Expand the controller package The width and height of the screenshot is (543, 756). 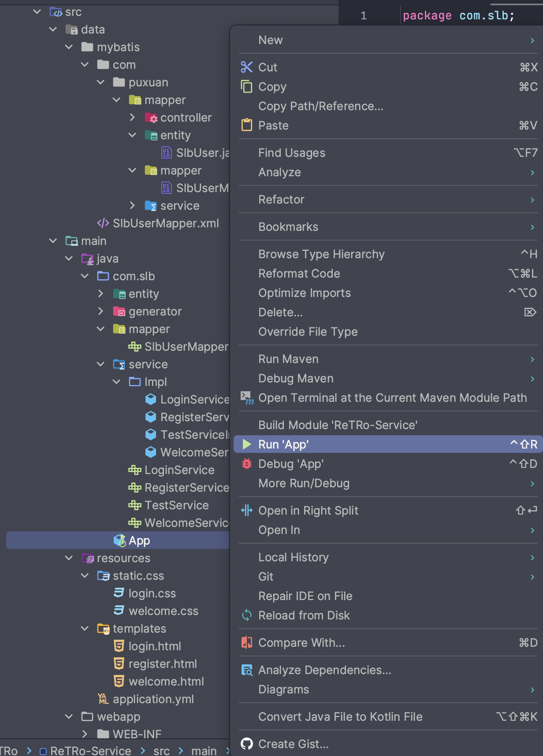pos(132,117)
